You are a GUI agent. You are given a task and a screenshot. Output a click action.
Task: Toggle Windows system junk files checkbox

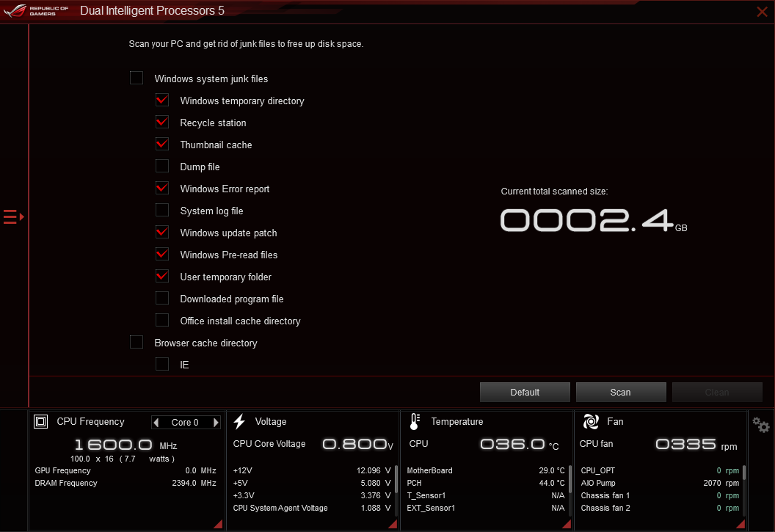point(137,78)
